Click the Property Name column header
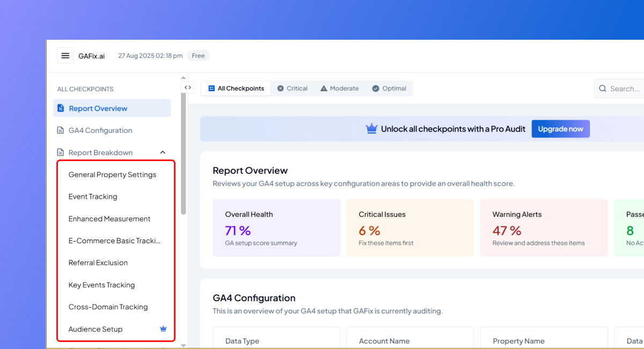 [x=518, y=341]
